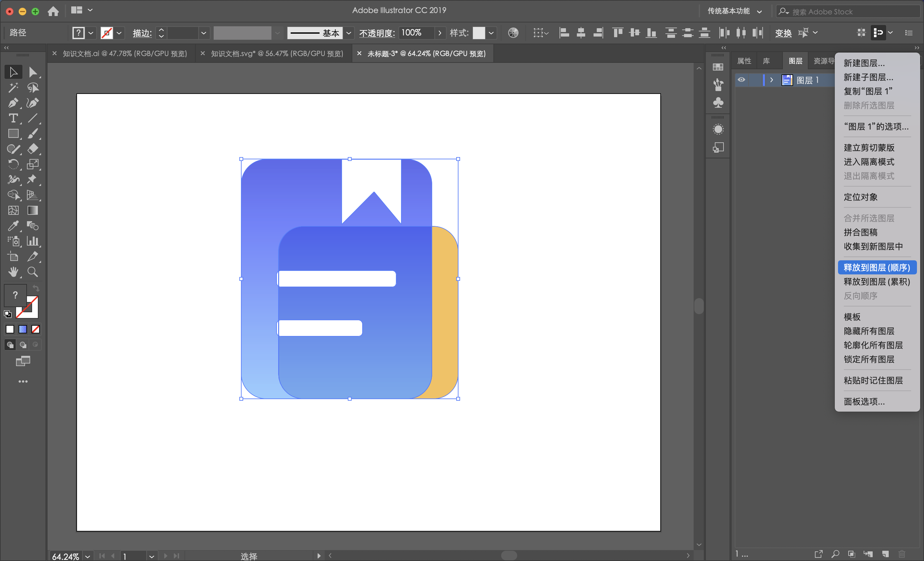Screen dimensions: 924x561
Task: Choose 释放到图层 (顺序) menu item
Action: point(877,268)
